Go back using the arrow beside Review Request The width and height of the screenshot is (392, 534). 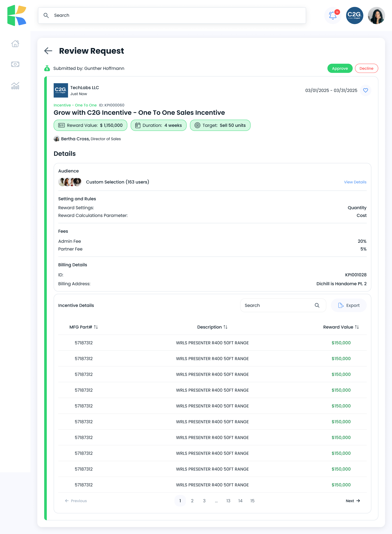click(x=48, y=51)
